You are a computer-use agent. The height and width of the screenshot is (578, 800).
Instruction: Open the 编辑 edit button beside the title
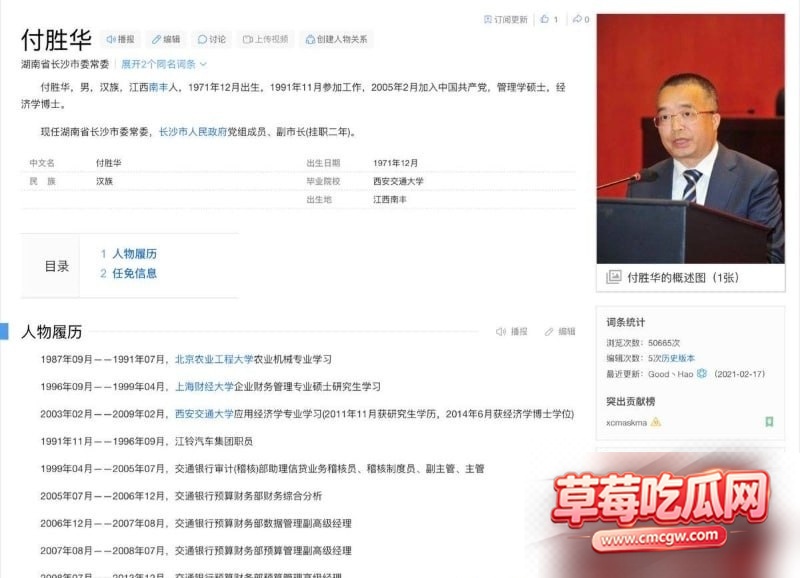[x=166, y=39]
